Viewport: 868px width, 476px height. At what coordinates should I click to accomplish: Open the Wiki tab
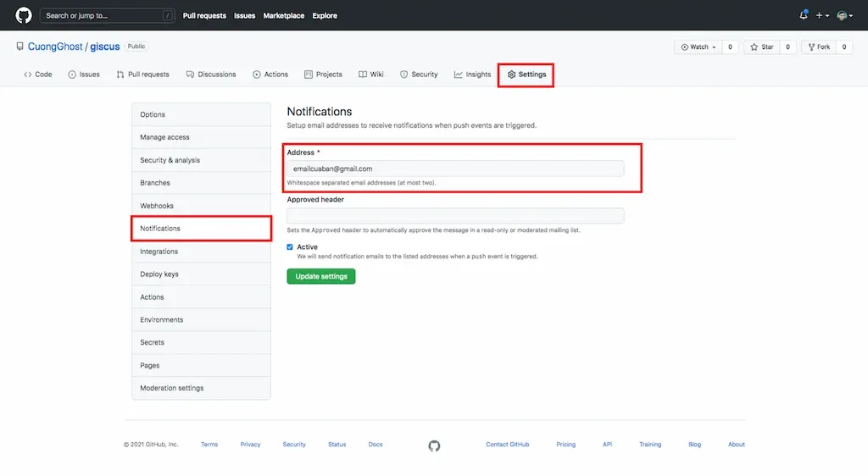[x=371, y=74]
